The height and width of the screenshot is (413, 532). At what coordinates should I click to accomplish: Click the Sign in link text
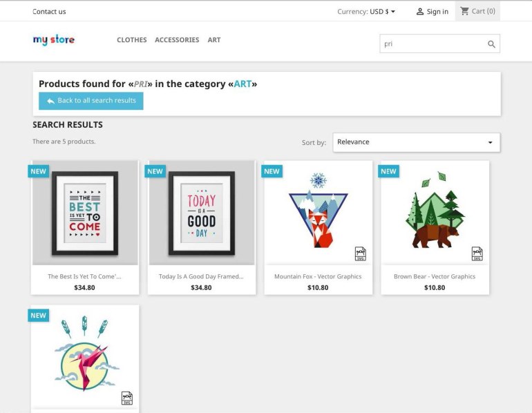437,12
